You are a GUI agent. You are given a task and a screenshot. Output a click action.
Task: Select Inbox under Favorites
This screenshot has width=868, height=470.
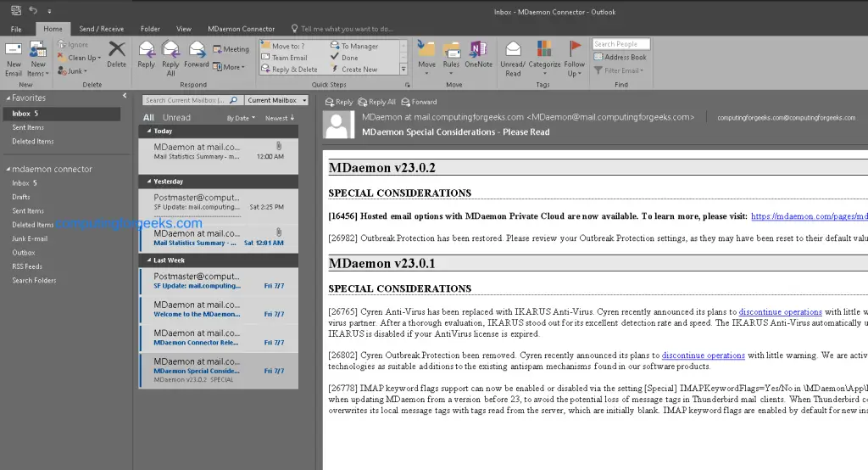point(61,114)
